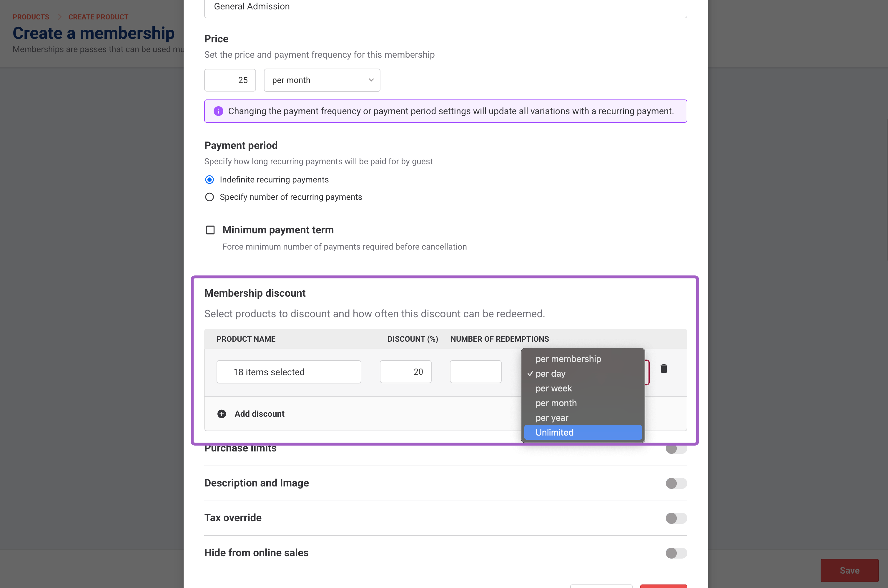Image resolution: width=888 pixels, height=588 pixels.
Task: Click the NUMBER OF REDEMPTIONS column header
Action: tap(500, 339)
